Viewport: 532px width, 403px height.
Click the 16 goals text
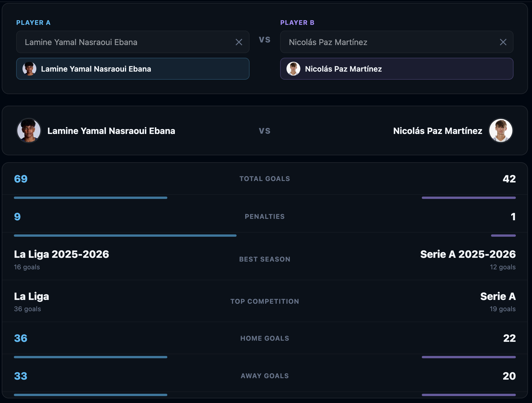pos(27,267)
